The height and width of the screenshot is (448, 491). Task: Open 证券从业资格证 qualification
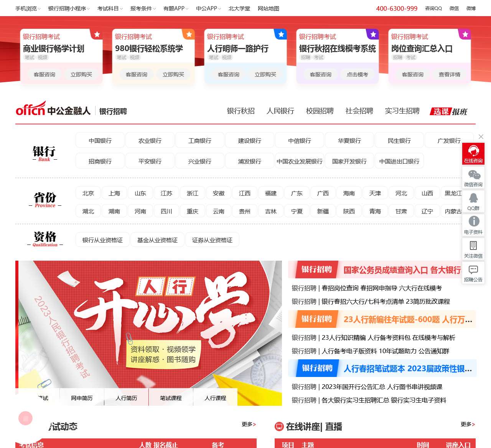point(212,240)
